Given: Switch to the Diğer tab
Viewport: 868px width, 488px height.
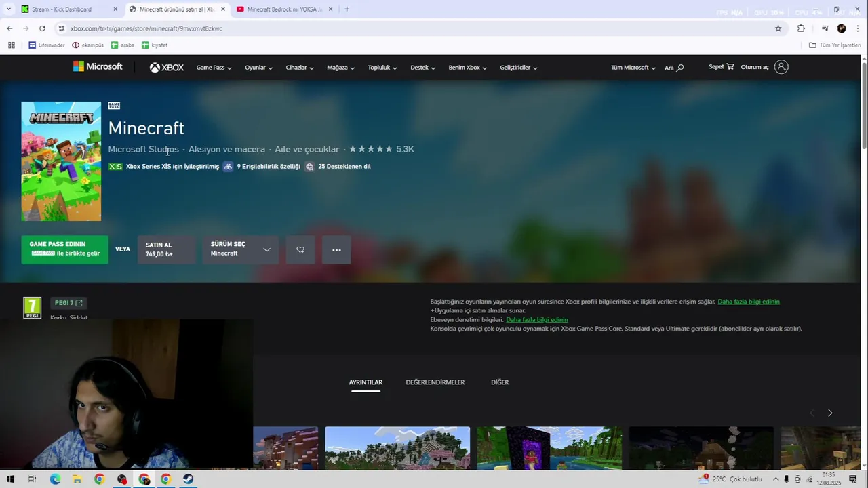Looking at the screenshot, I should [500, 382].
